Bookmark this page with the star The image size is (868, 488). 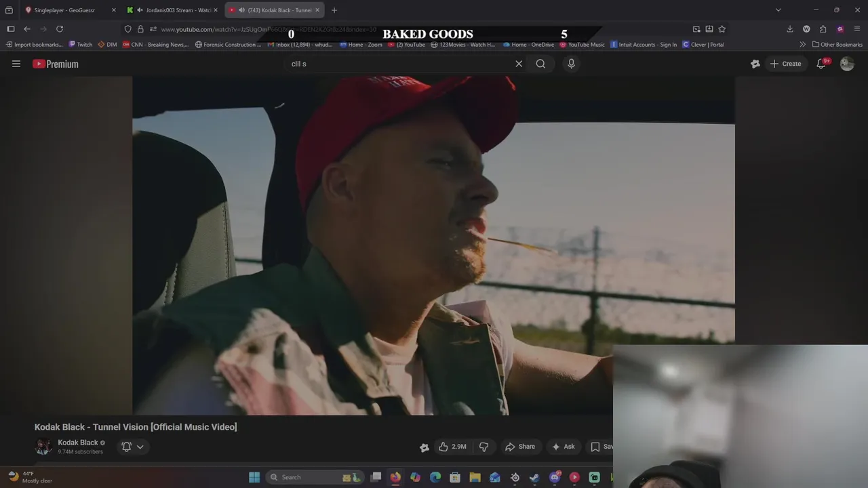[x=722, y=29]
